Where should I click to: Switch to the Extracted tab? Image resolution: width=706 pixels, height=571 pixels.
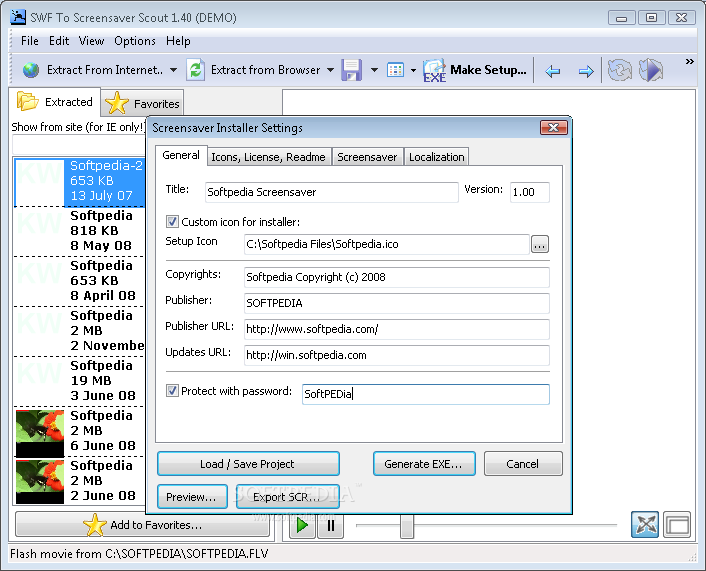[x=54, y=102]
